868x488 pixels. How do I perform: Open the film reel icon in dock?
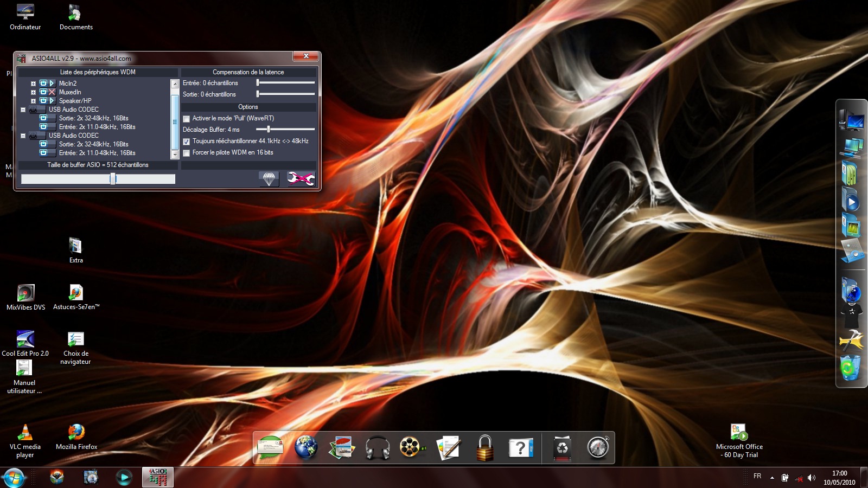click(411, 448)
